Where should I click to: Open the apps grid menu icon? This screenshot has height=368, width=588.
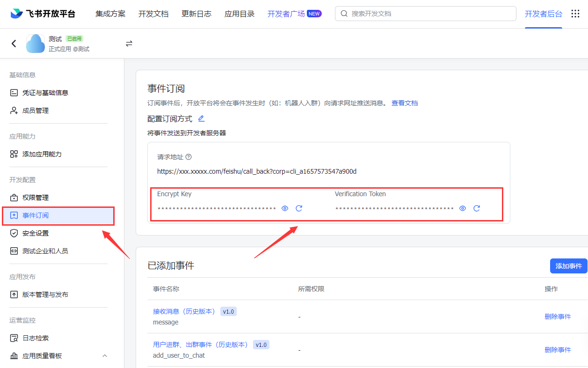(x=575, y=14)
